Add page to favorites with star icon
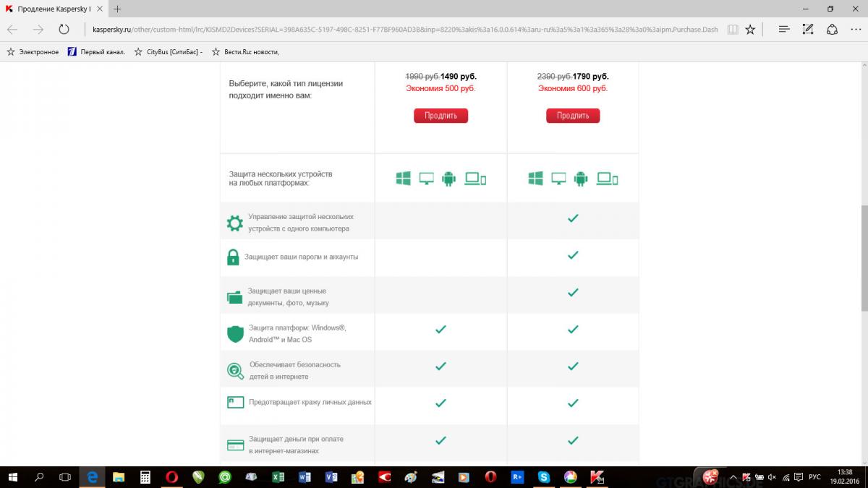 tap(751, 30)
